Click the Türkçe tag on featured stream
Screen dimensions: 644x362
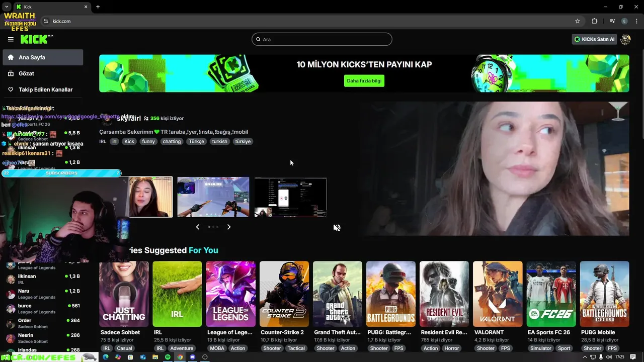point(197,141)
